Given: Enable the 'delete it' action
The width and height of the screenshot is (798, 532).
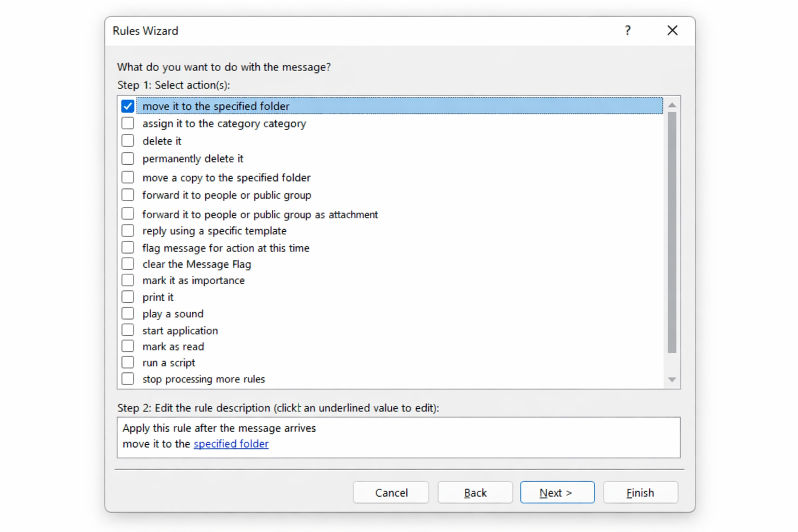Looking at the screenshot, I should click(127, 140).
